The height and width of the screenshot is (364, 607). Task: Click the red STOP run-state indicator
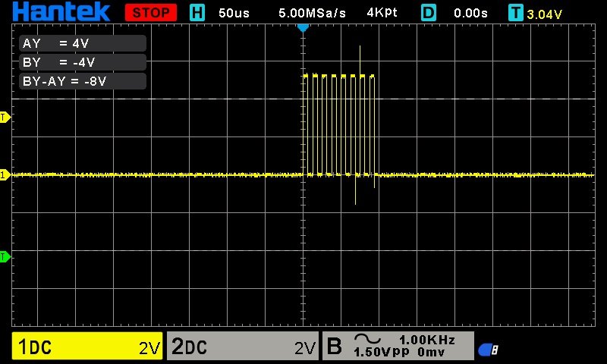point(150,13)
